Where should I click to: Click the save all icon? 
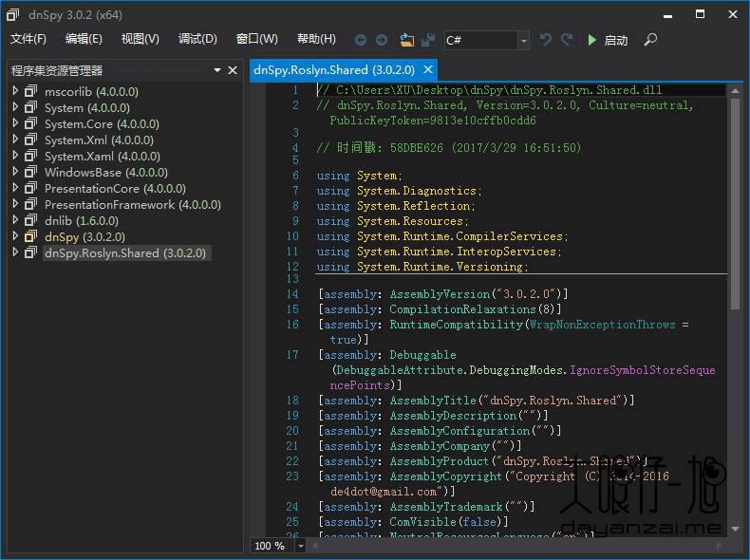point(428,40)
